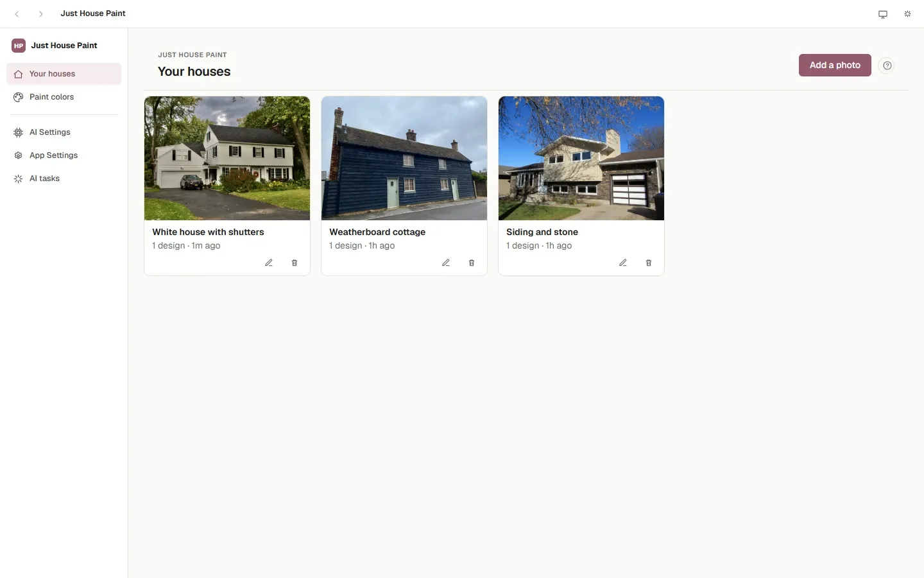924x578 pixels.
Task: Click the 'White house with shutters' title
Action: point(208,232)
